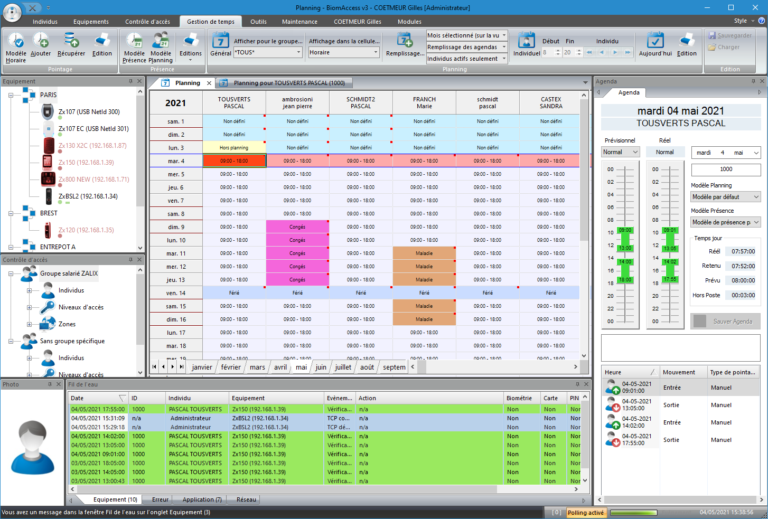
Task: Open the group dropdown showing *TOUS*
Action: [298, 52]
